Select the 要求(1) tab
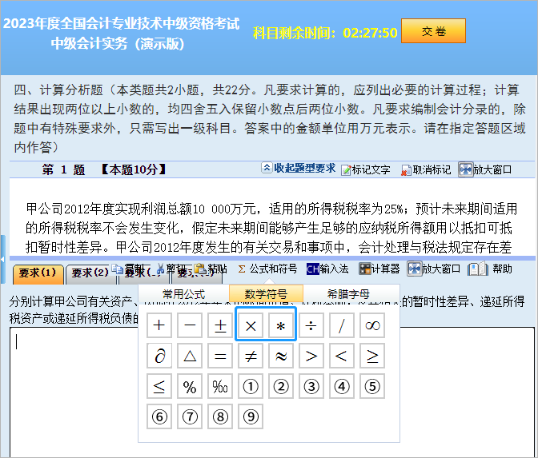This screenshot has width=538, height=458. tap(38, 273)
